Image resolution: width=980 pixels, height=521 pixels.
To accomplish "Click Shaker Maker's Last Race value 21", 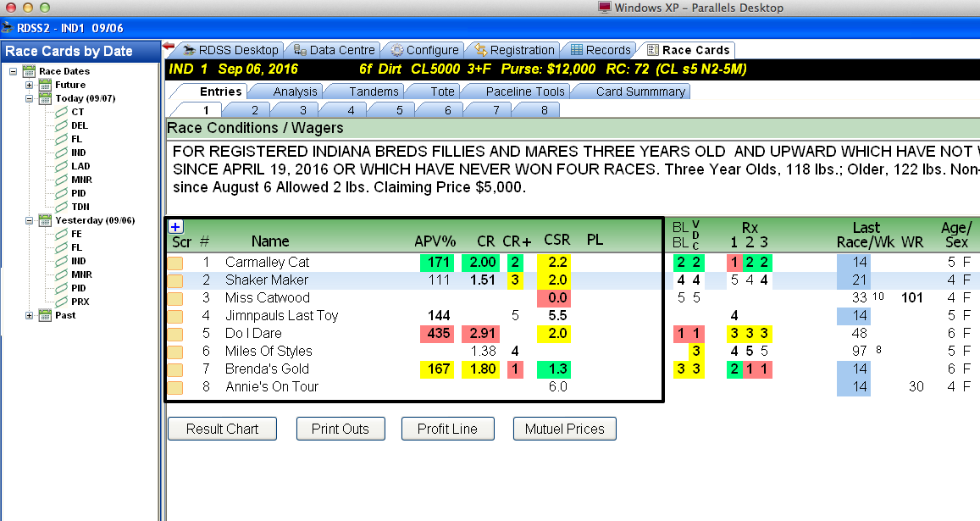I will click(853, 280).
